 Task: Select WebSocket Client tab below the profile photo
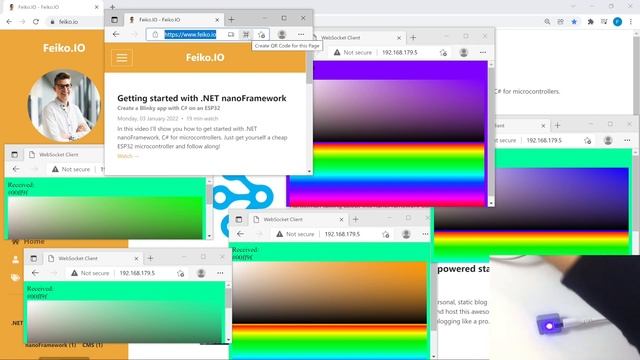(64, 155)
